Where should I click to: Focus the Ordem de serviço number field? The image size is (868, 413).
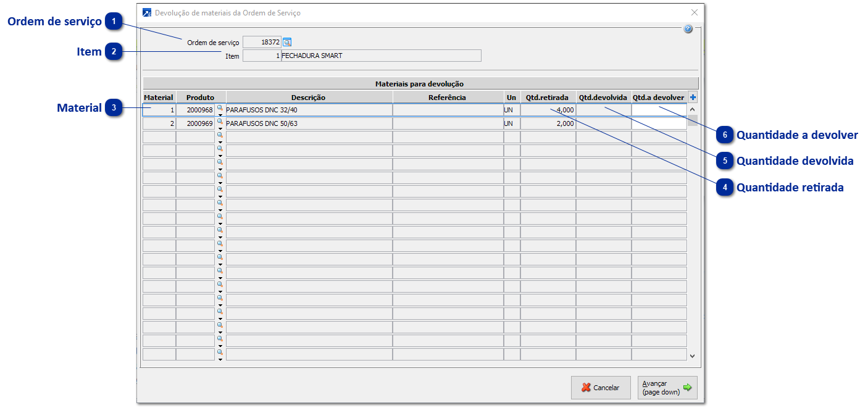click(x=262, y=42)
